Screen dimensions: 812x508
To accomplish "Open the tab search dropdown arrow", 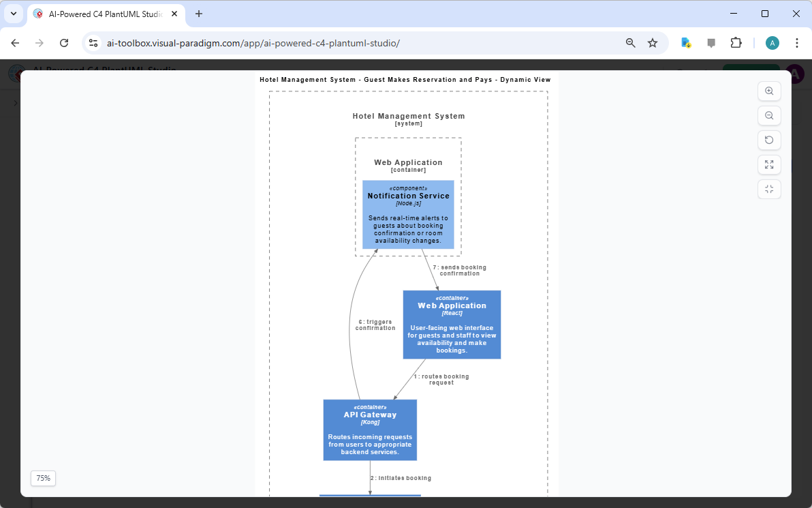I will pyautogui.click(x=14, y=14).
